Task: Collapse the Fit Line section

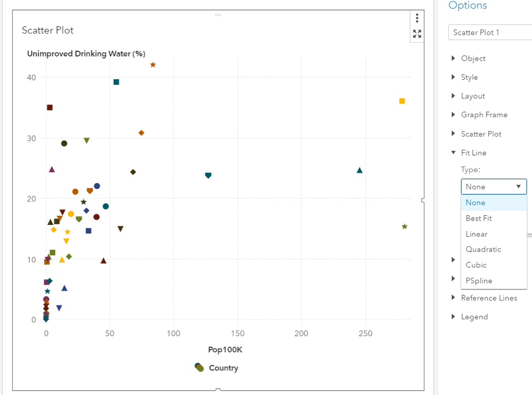Action: click(x=454, y=153)
